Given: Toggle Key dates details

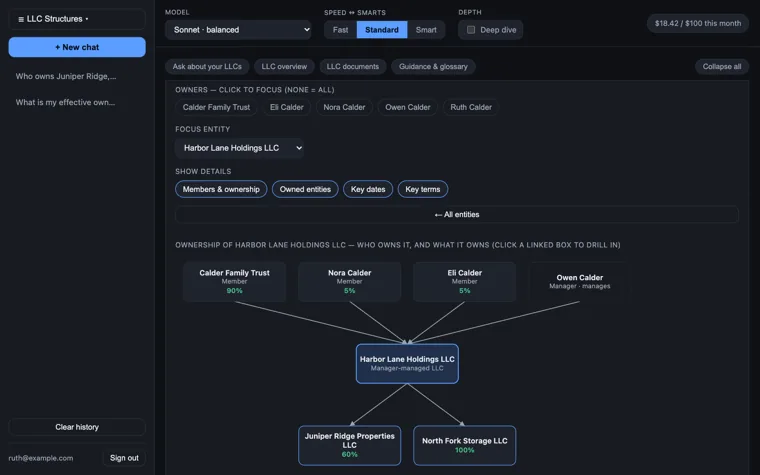Looking at the screenshot, I should 368,189.
